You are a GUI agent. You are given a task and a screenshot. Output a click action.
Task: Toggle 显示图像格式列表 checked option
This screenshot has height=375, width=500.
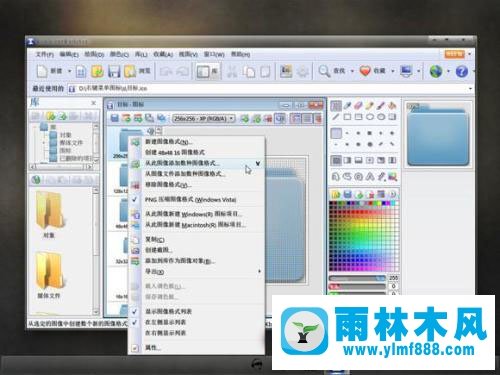pos(196,311)
